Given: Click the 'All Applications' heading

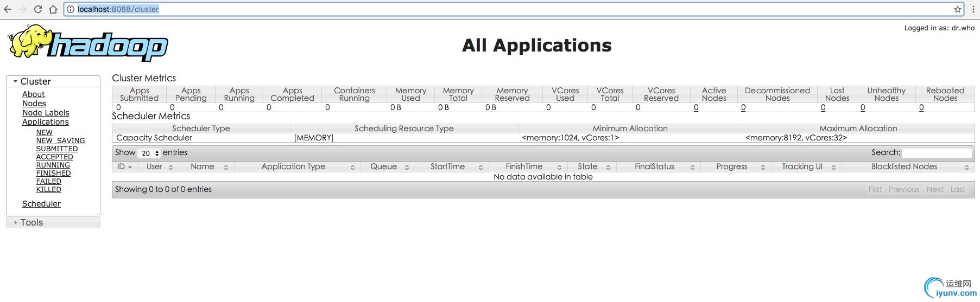Looking at the screenshot, I should click(x=537, y=45).
